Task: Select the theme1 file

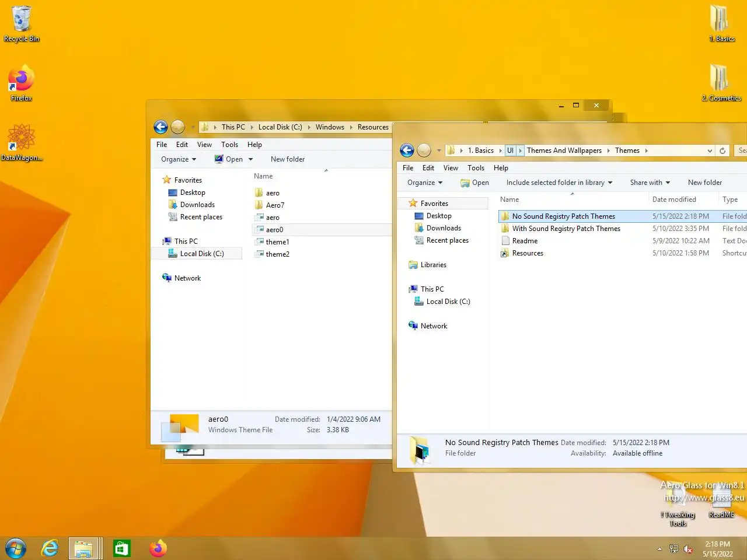Action: tap(277, 242)
